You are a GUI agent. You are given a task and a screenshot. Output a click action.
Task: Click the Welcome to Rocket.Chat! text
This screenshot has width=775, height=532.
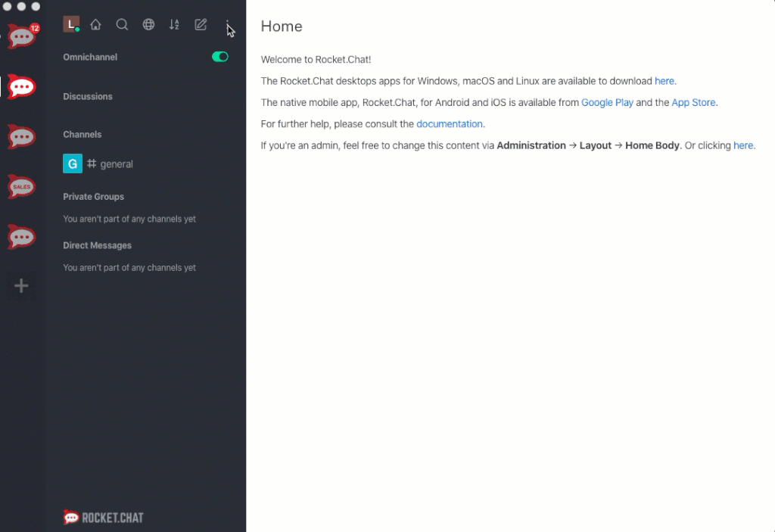[x=316, y=59]
